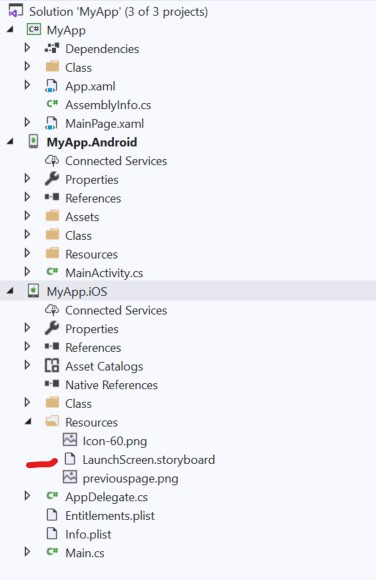The width and height of the screenshot is (376, 580).
Task: Click the Asset Catalogs icon
Action: click(52, 365)
